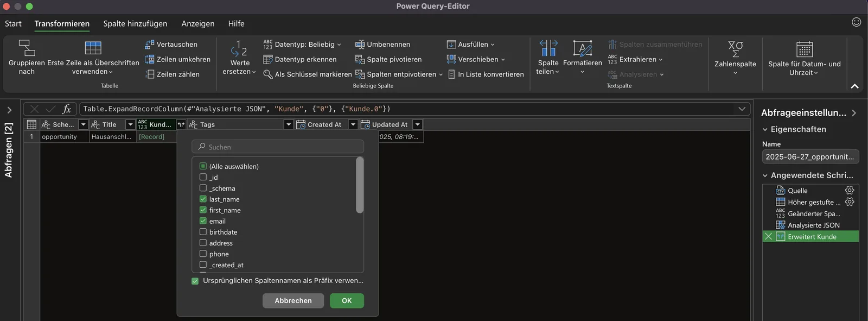
Task: Open settings gear for Quelle step
Action: pyautogui.click(x=850, y=190)
